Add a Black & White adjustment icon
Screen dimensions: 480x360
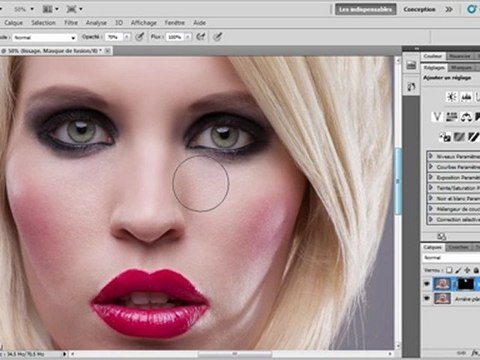478,117
